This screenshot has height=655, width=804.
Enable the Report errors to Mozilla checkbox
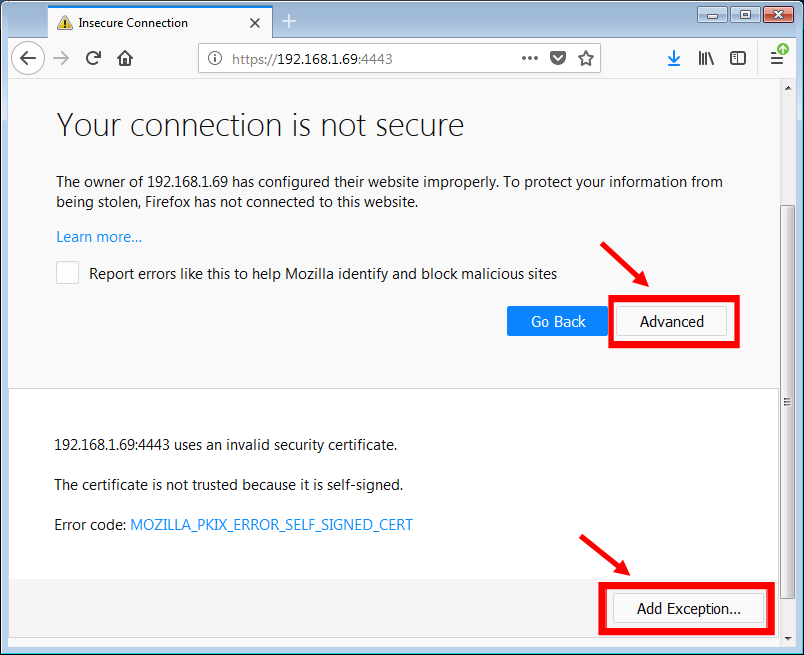tap(68, 273)
